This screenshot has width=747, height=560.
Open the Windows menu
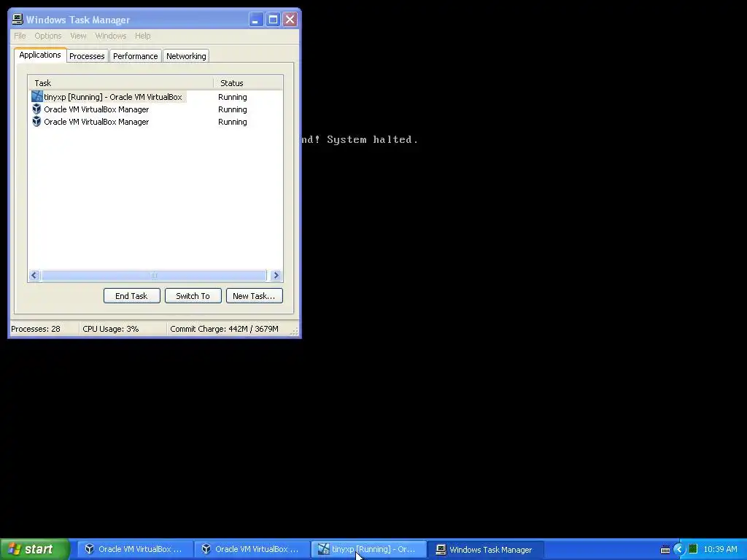[111, 36]
